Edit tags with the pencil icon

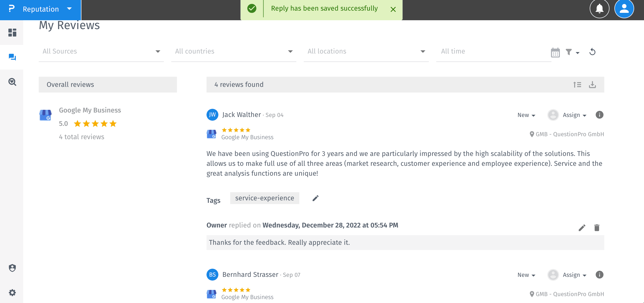[315, 198]
